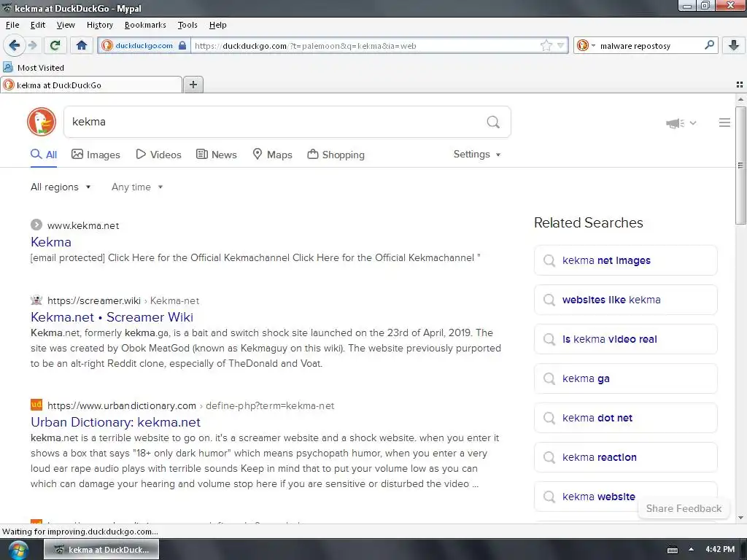Viewport: 747px width, 560px height.
Task: Switch to News results
Action: (x=216, y=155)
